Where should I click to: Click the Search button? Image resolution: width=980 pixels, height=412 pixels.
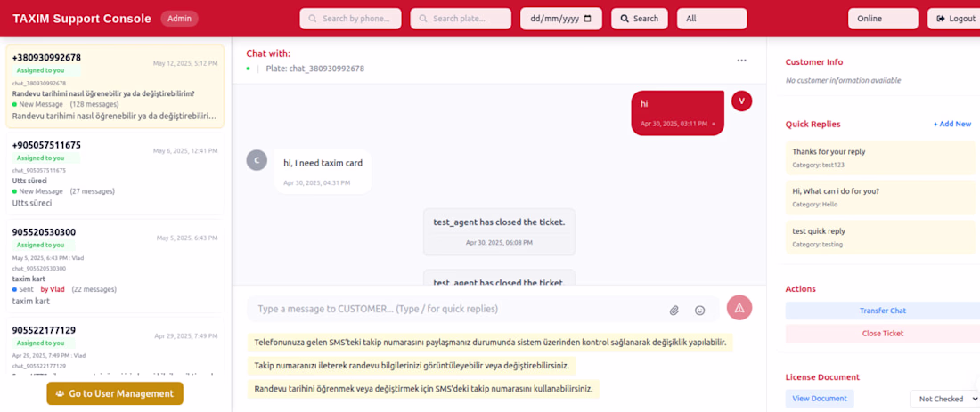[640, 19]
